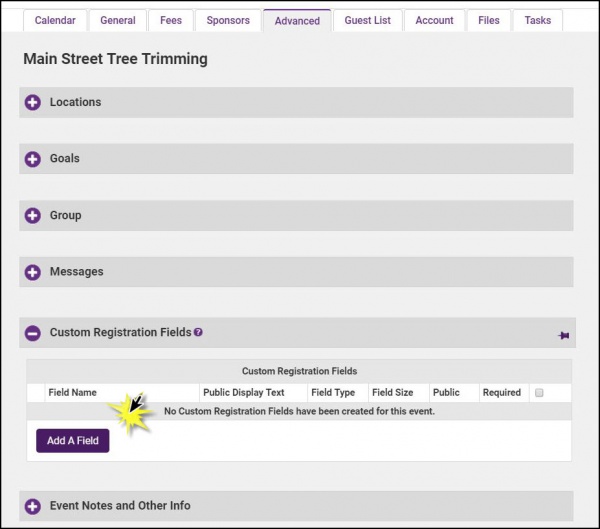Expand the Group section plus icon
Image resolution: width=600 pixels, height=529 pixels.
[33, 216]
